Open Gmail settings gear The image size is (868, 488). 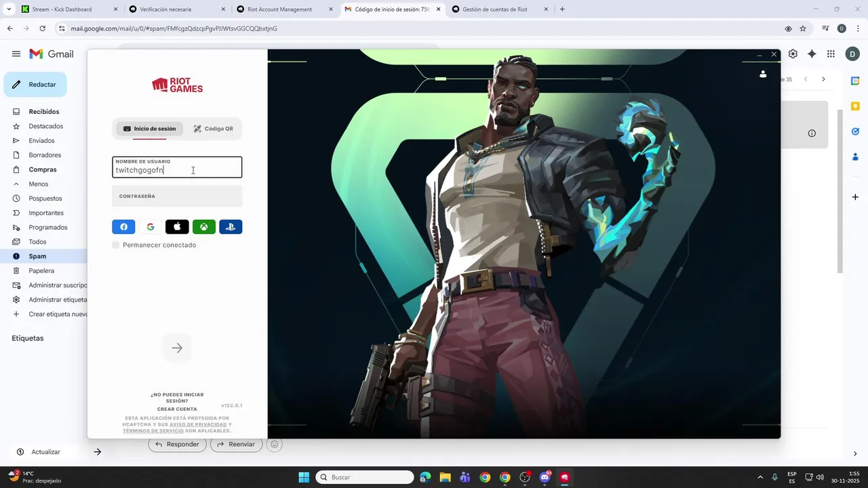[793, 54]
